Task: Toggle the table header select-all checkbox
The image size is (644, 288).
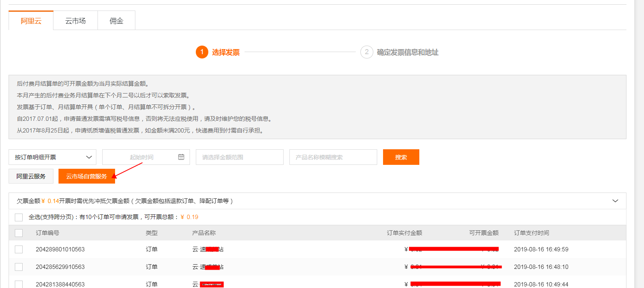Action: click(x=19, y=233)
